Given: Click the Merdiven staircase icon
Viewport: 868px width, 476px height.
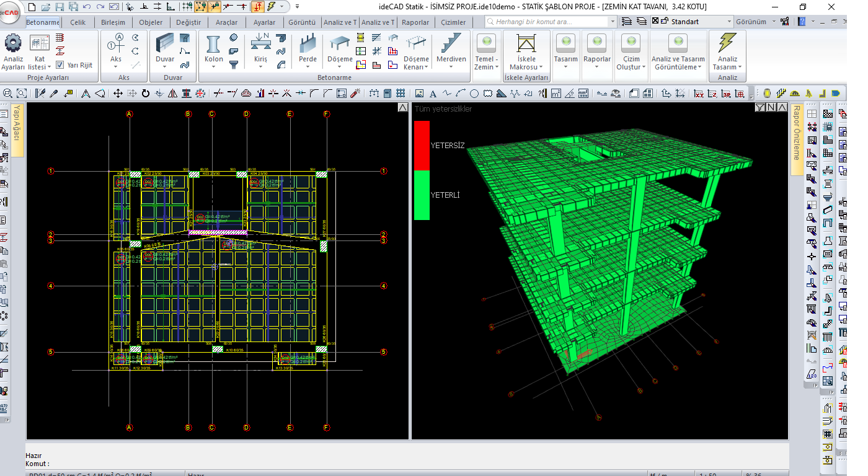Looking at the screenshot, I should (x=451, y=45).
